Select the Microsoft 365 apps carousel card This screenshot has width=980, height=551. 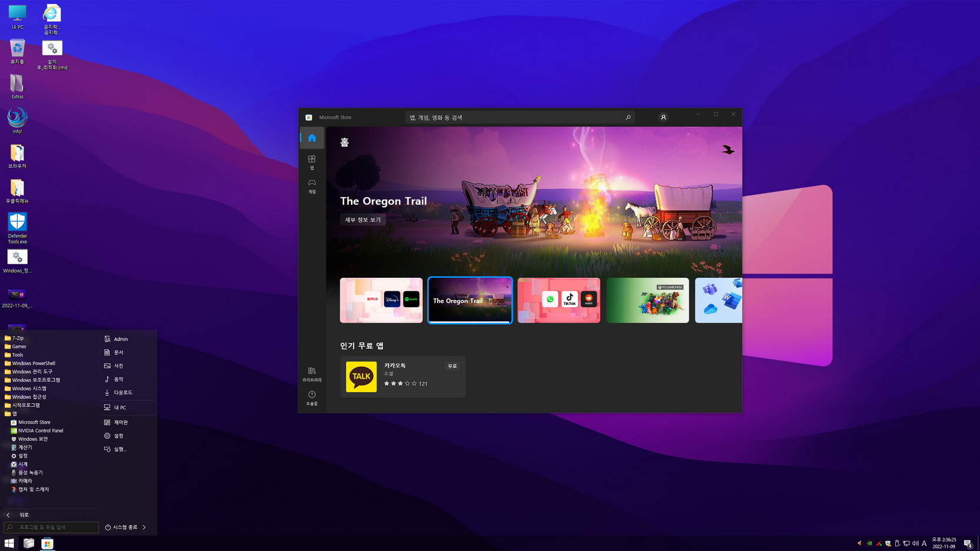(x=719, y=300)
